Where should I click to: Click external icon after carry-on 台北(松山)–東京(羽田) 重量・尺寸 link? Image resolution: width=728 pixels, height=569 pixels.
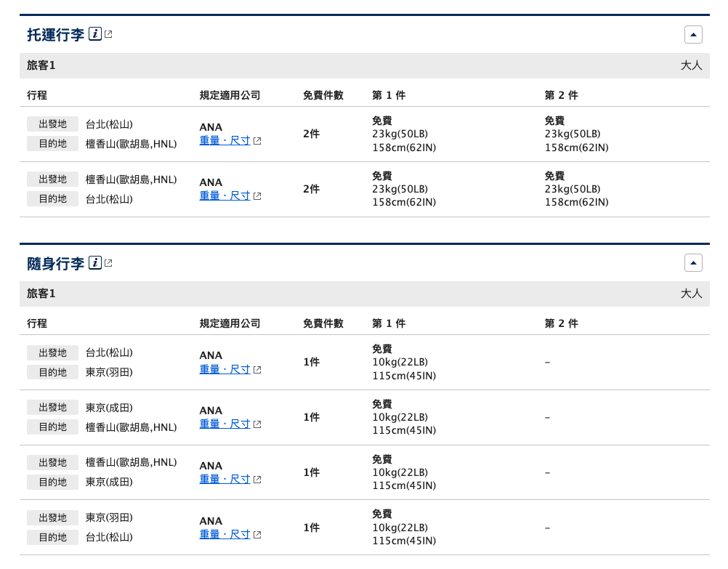pyautogui.click(x=257, y=370)
